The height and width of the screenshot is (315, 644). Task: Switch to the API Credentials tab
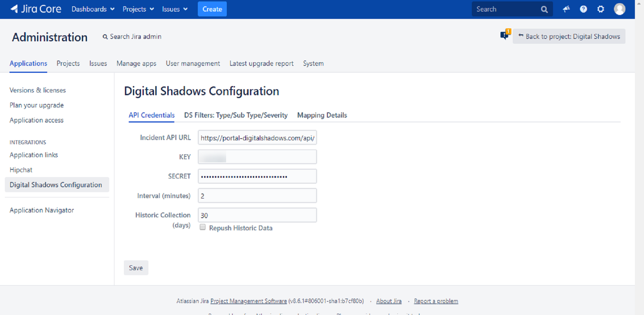(x=152, y=115)
